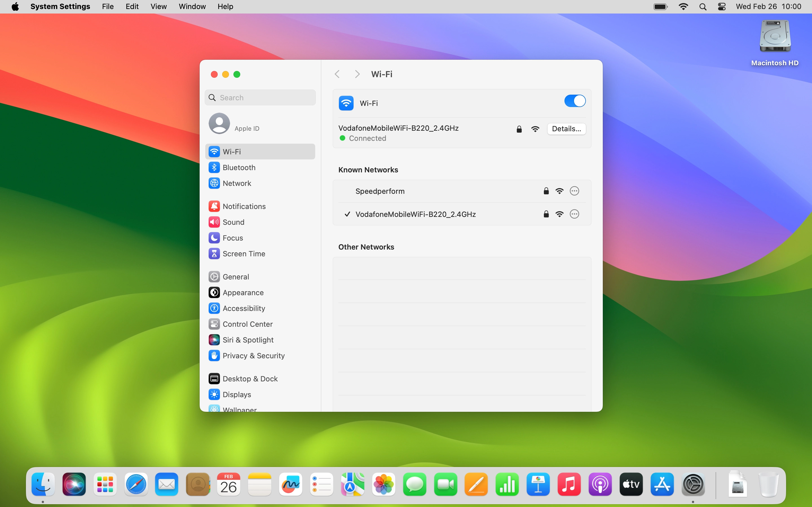Open Control Center from the menu bar
The width and height of the screenshot is (812, 507).
click(721, 6)
